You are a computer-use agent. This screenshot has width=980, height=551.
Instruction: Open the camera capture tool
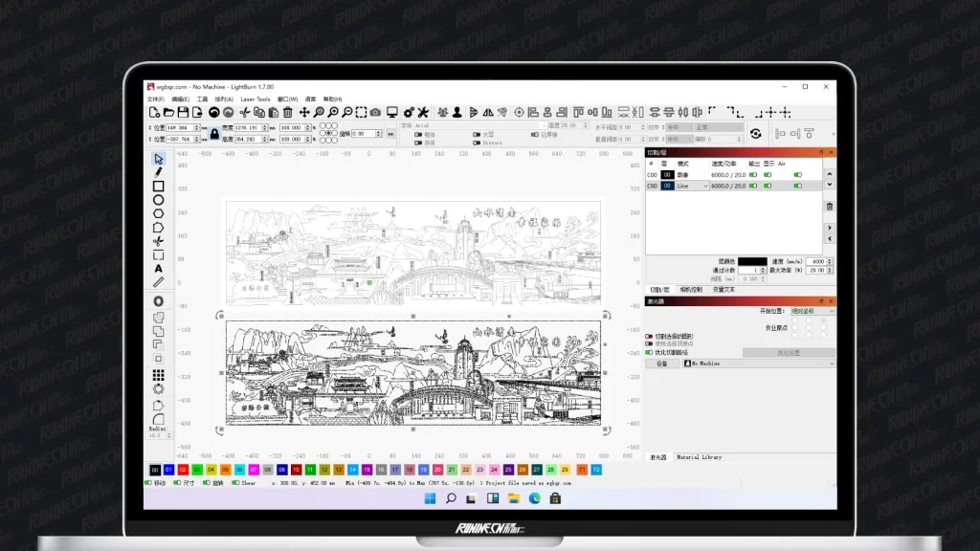[x=375, y=113]
